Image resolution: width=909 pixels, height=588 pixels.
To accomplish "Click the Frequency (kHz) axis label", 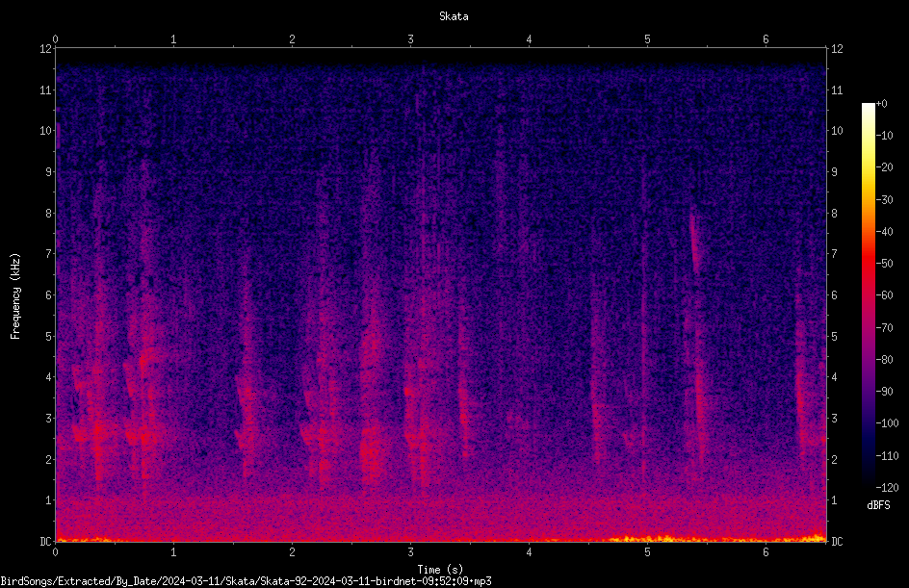I will coord(15,296).
